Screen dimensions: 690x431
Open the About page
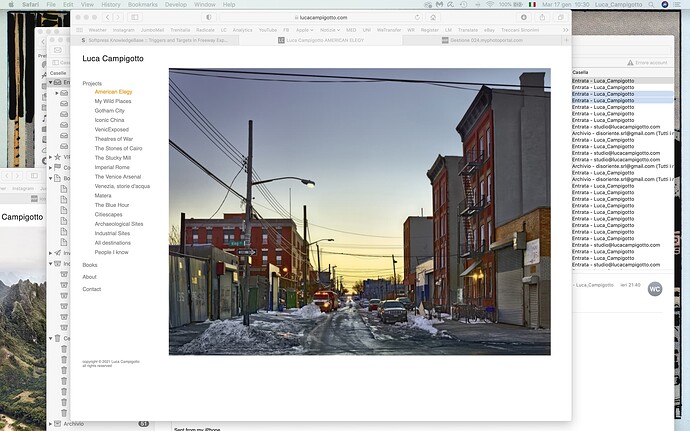(x=89, y=277)
